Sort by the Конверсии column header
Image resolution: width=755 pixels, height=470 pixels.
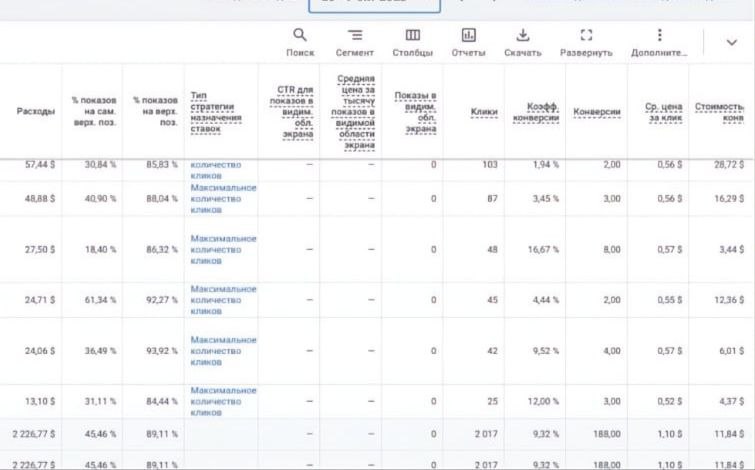597,111
